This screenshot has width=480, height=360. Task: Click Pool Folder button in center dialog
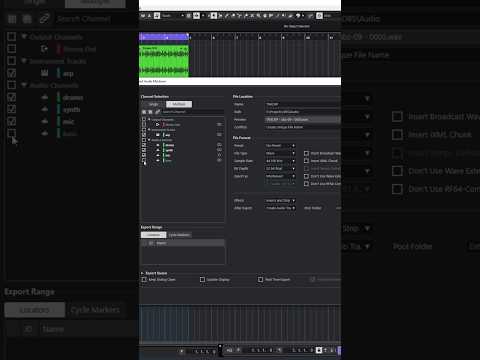[x=313, y=208]
